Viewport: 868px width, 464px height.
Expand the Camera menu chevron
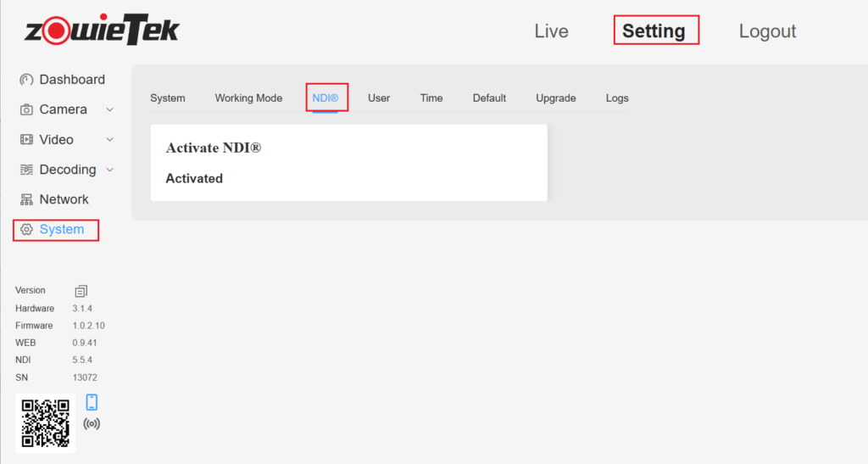(x=109, y=109)
